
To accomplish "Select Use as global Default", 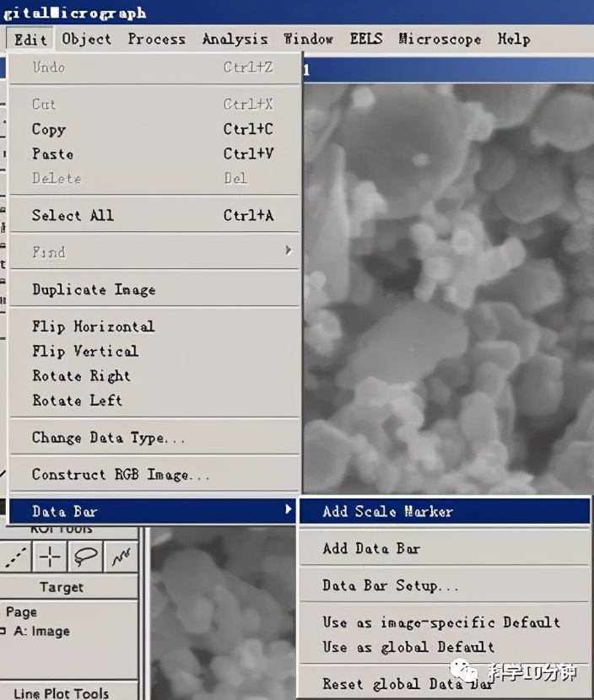I will pyautogui.click(x=408, y=647).
